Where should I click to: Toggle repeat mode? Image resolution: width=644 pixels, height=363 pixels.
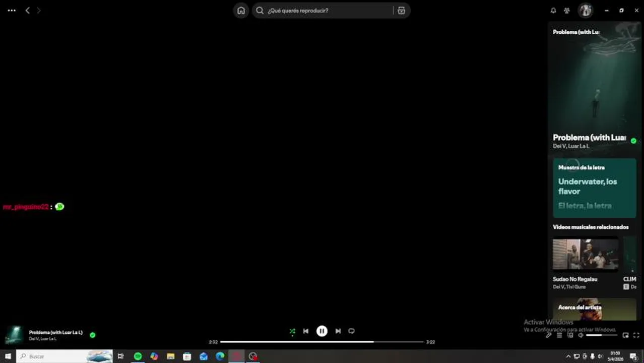pos(352,331)
